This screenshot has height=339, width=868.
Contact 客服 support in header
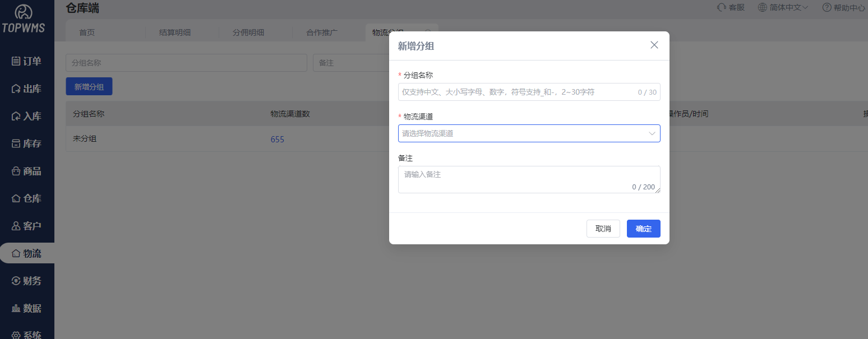[731, 7]
